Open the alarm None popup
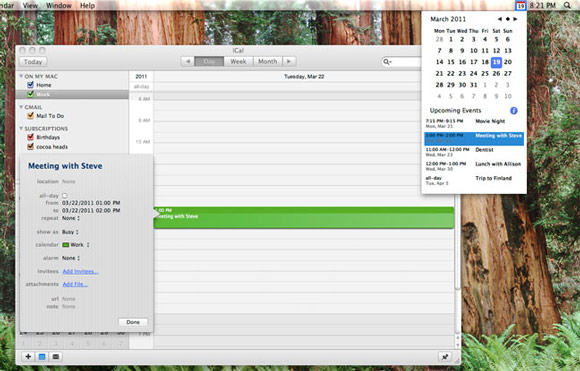The height and width of the screenshot is (371, 580). coord(71,258)
